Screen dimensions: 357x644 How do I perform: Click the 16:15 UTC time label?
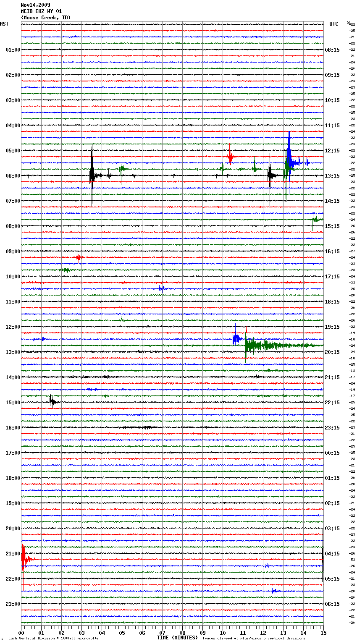332,251
